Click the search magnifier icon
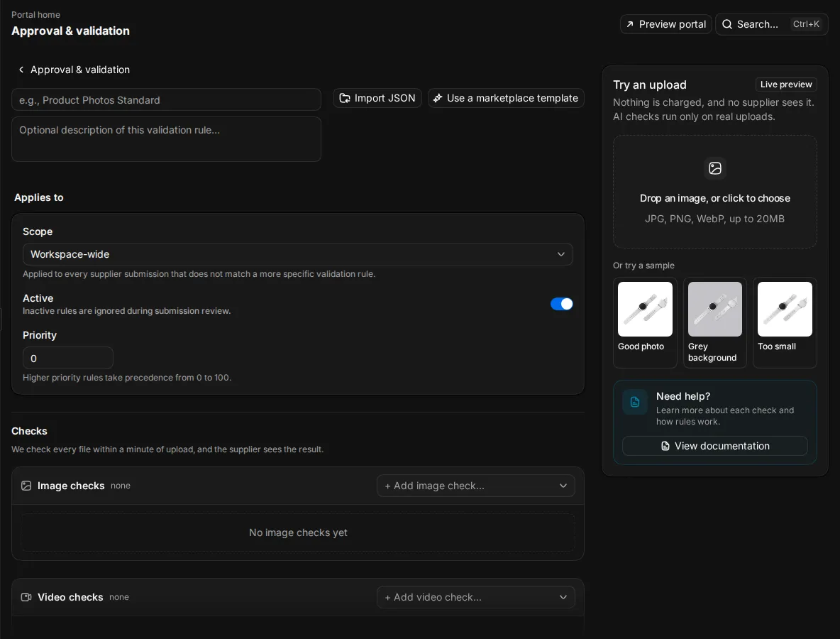 point(727,24)
